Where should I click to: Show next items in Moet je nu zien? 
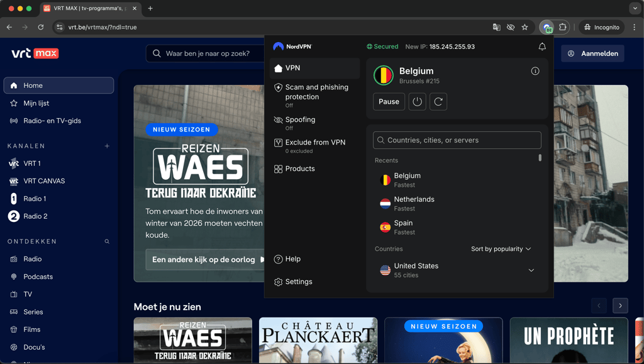tap(620, 306)
